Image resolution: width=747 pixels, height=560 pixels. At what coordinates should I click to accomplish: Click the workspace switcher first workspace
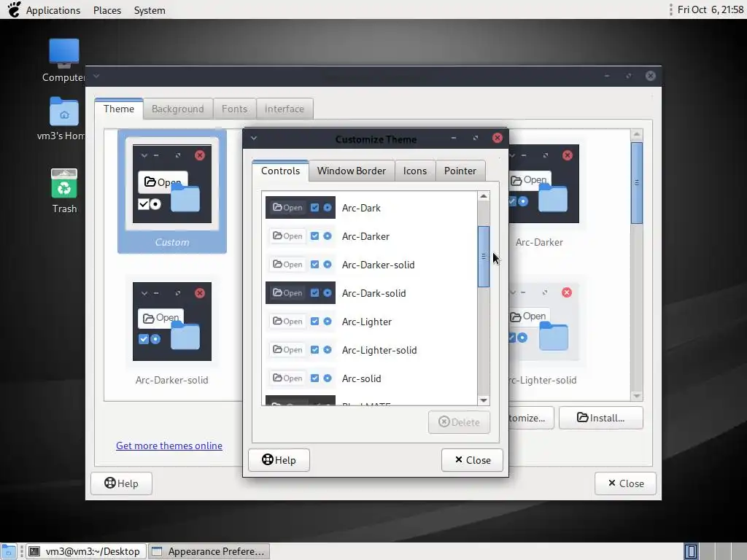[x=691, y=551]
